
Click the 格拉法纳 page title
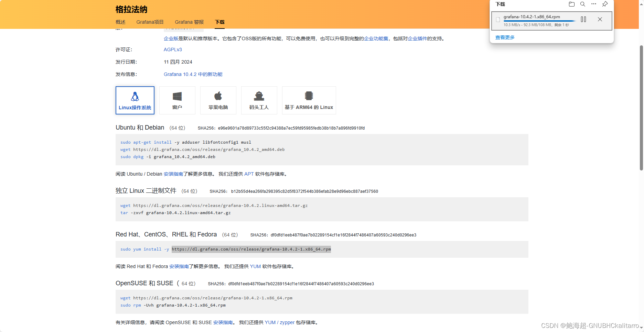click(x=131, y=9)
